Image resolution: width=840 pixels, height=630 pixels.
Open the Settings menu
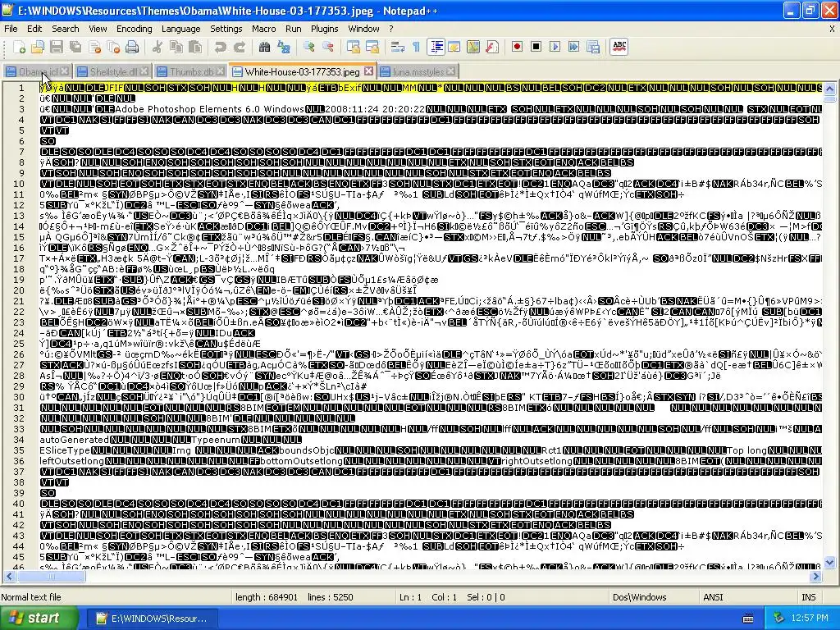pyautogui.click(x=226, y=29)
